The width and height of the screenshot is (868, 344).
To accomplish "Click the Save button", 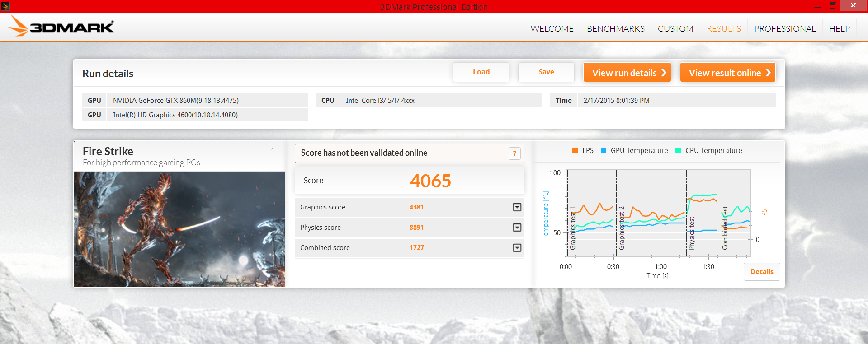I will click(x=546, y=72).
